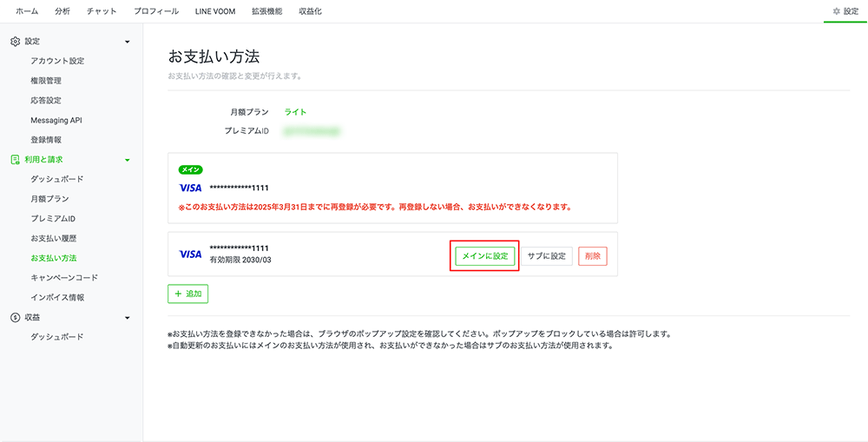This screenshot has width=868, height=442.
Task: Open the green ライト monthly plan link
Action: 295,112
